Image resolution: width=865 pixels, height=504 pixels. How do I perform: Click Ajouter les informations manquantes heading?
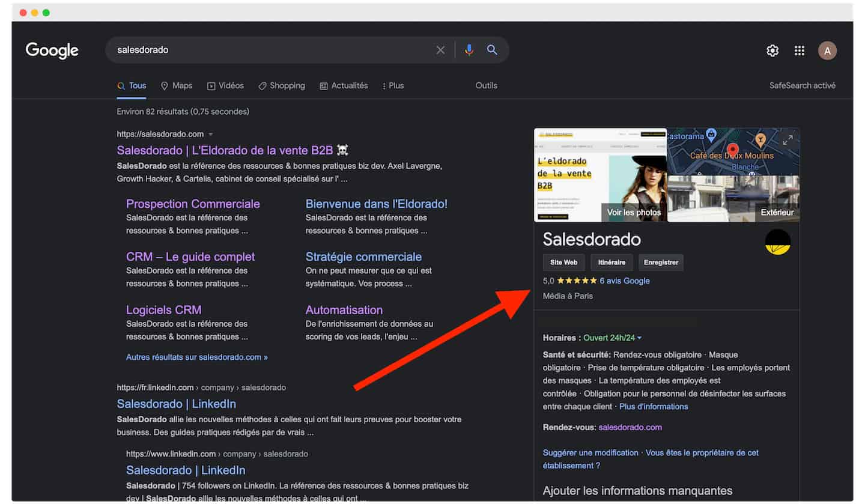tap(638, 491)
